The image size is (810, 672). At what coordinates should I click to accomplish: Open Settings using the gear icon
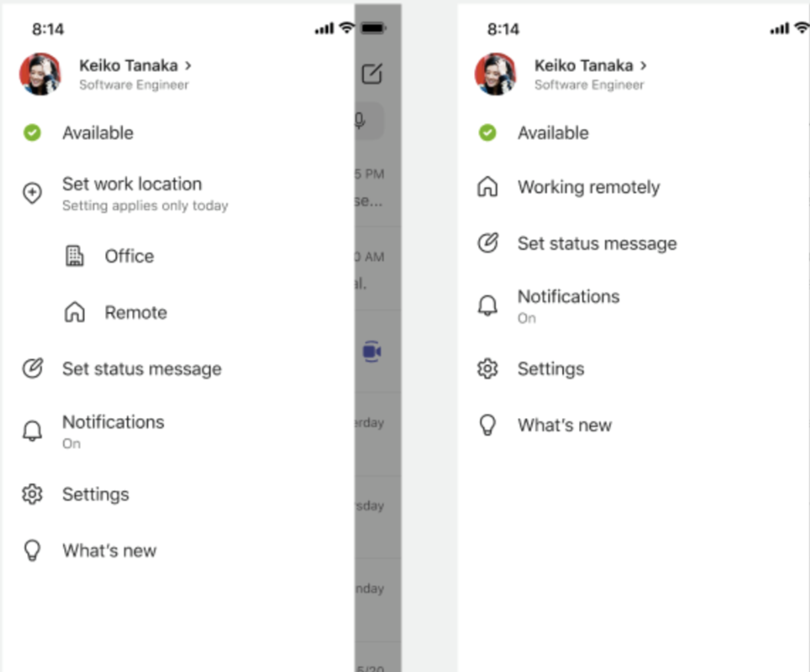(31, 494)
